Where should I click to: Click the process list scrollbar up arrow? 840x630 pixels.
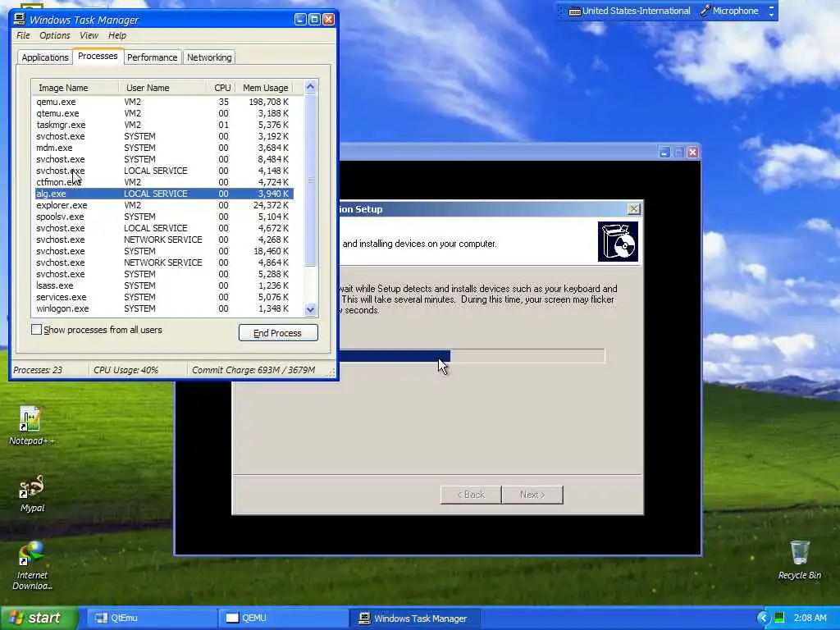pos(310,86)
